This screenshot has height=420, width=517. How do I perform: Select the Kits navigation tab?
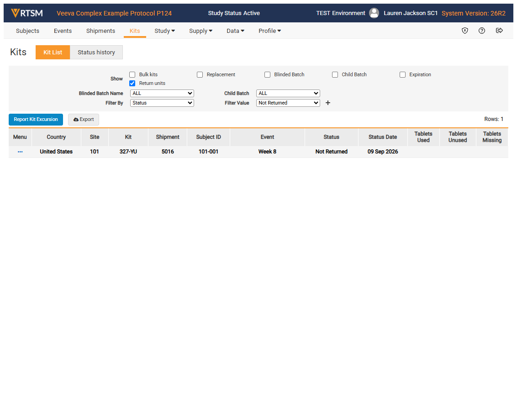point(135,31)
